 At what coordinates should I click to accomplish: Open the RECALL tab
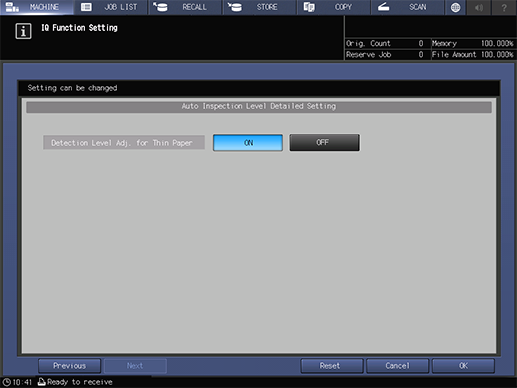(x=185, y=7)
